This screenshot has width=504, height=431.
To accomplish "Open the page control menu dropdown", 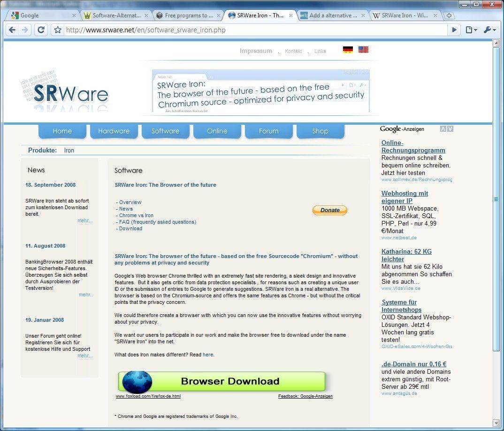I will [471, 30].
